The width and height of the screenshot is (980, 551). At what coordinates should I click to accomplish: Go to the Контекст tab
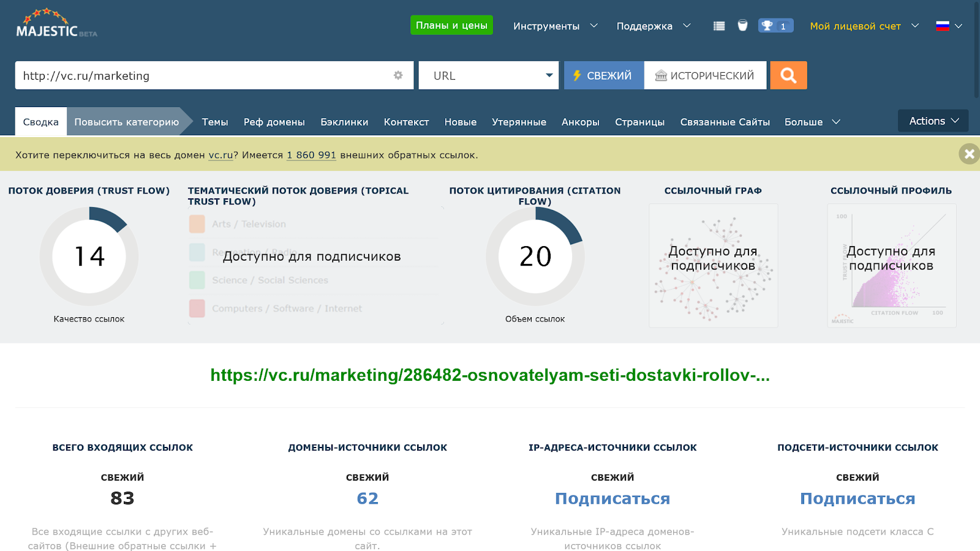tap(406, 122)
